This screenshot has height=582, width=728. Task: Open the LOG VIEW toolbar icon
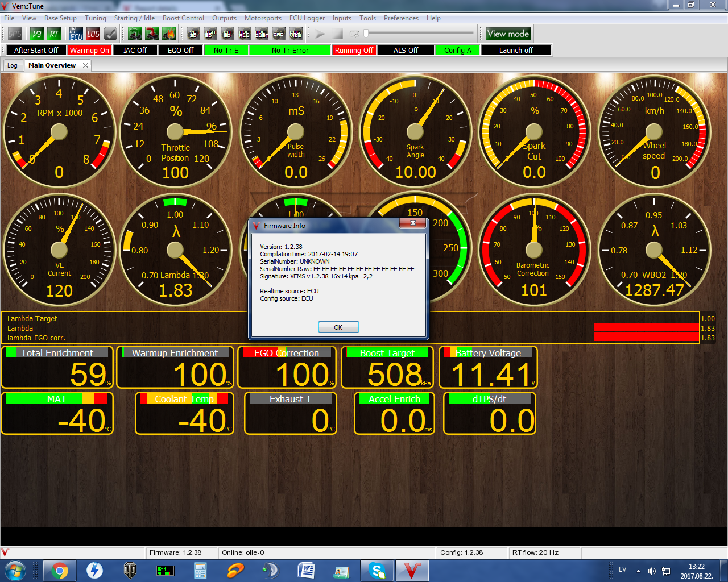pos(296,34)
